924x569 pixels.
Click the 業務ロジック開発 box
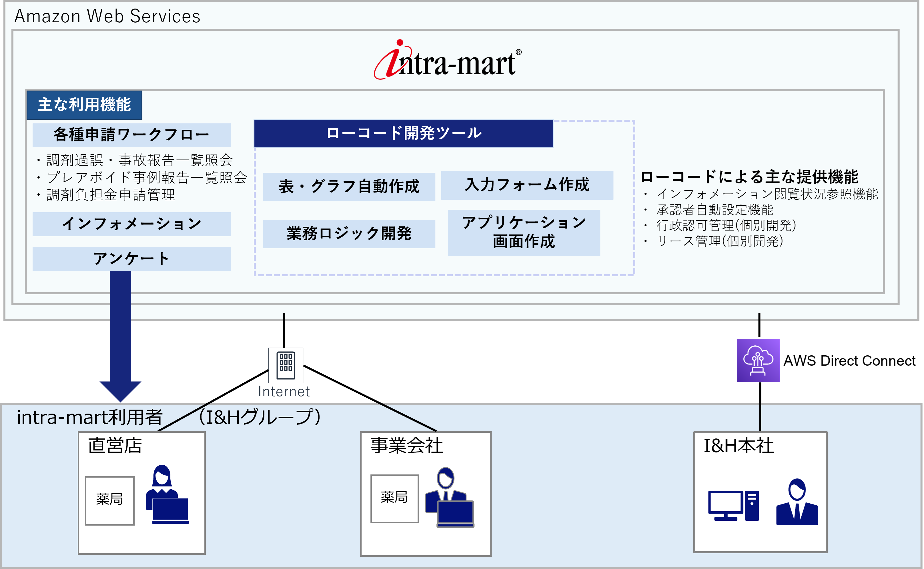pyautogui.click(x=349, y=234)
